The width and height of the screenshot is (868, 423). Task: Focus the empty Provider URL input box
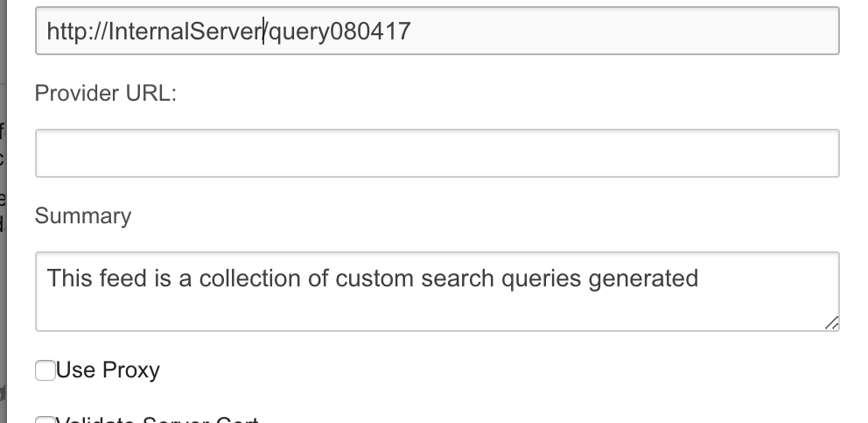click(437, 153)
